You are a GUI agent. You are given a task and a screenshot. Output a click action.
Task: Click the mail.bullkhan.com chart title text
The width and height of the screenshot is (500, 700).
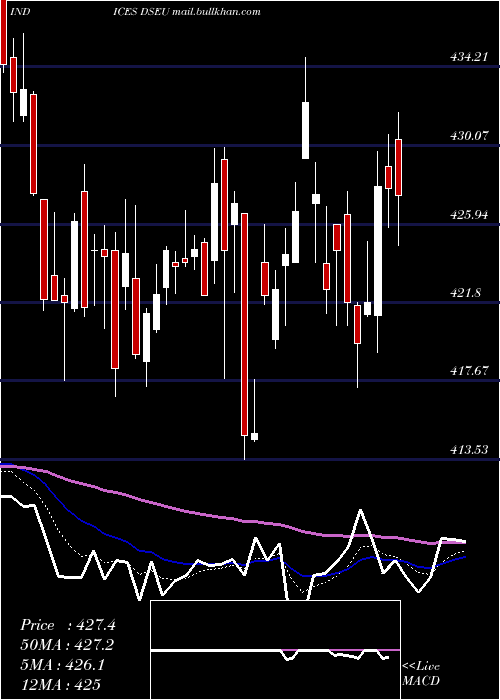click(x=216, y=12)
